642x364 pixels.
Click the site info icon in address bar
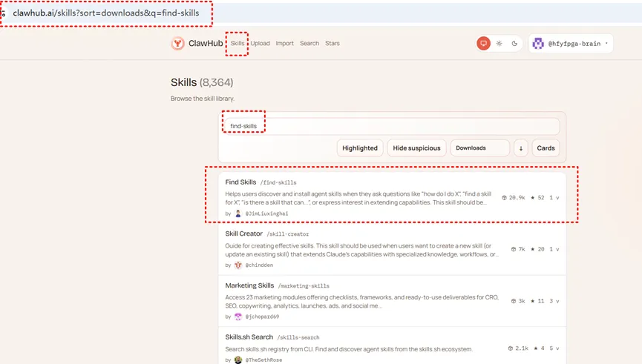pos(3,13)
